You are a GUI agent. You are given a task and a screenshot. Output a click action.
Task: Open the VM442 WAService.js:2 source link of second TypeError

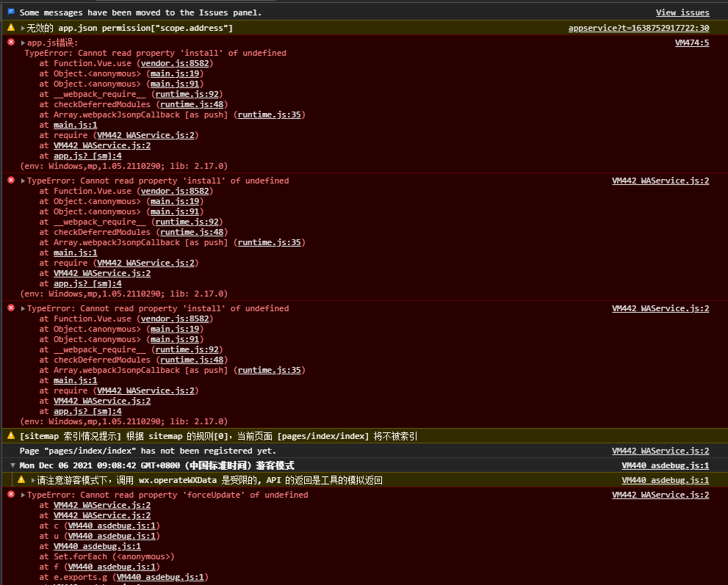coord(660,181)
